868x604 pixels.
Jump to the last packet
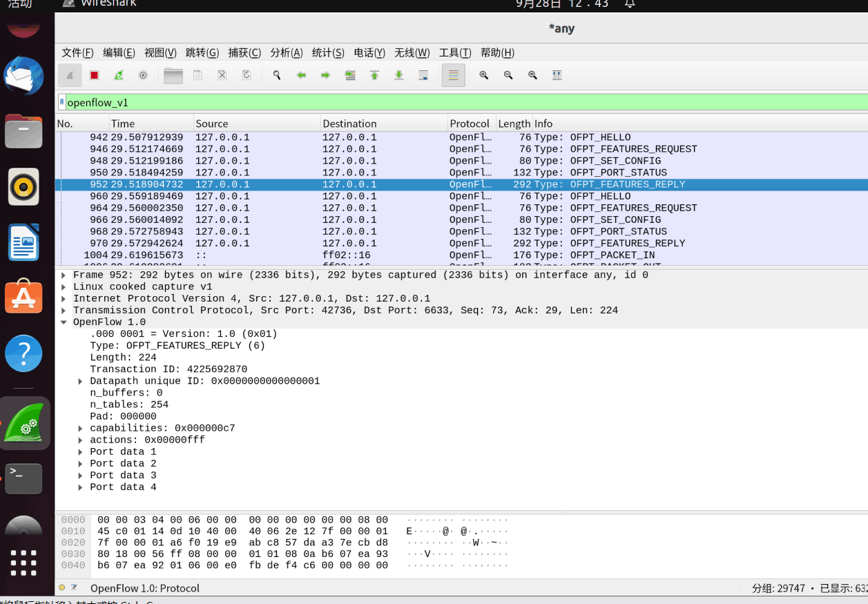[398, 75]
